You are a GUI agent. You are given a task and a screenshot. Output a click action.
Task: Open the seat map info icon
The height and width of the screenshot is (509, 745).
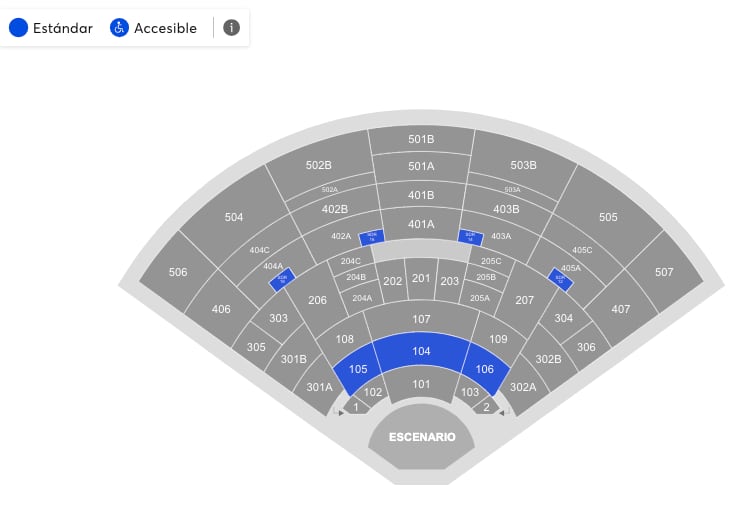pyautogui.click(x=231, y=28)
